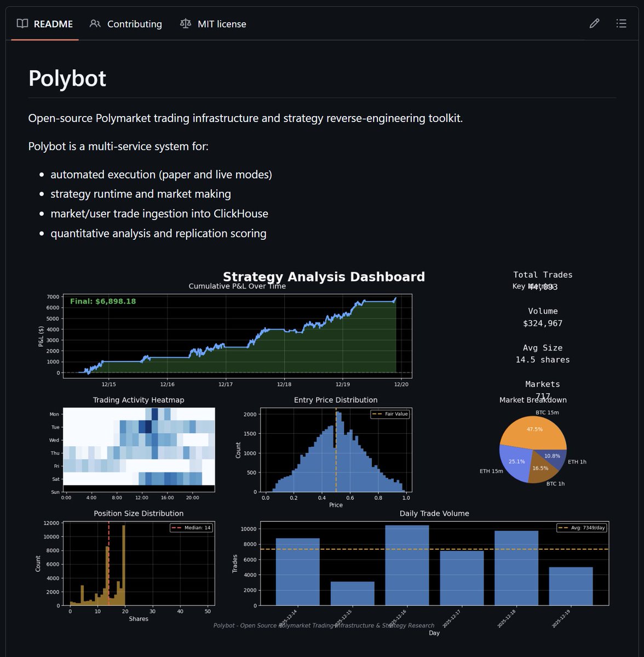Click the 'Final: $6,898.18' label
The image size is (644, 657).
pyautogui.click(x=103, y=301)
